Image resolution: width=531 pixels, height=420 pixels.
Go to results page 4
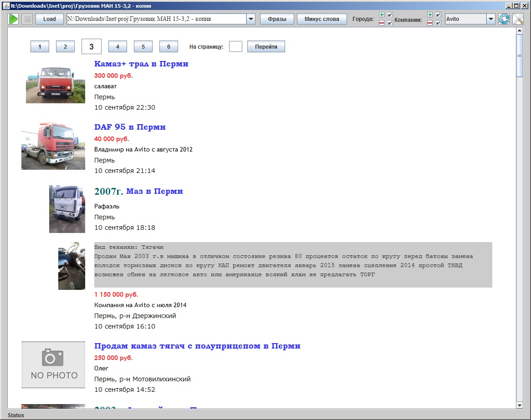117,47
